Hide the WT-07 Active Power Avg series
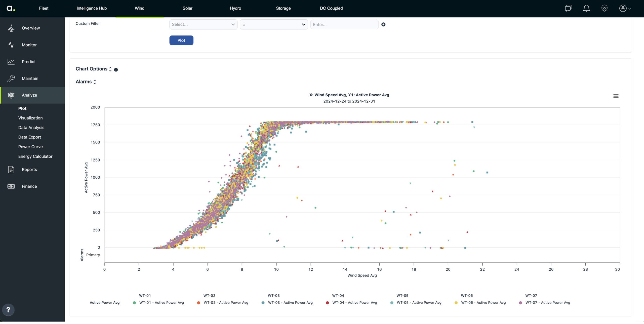644x324 pixels. point(548,303)
